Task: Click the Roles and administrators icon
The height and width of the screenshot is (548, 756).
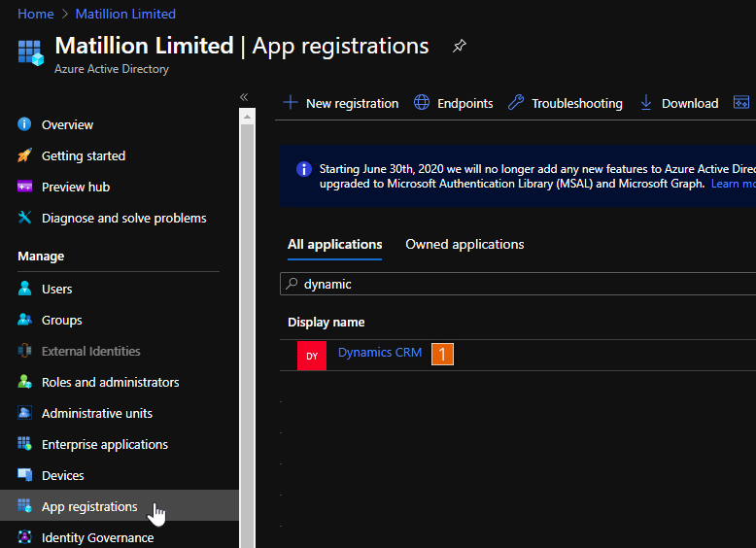Action: coord(24,382)
